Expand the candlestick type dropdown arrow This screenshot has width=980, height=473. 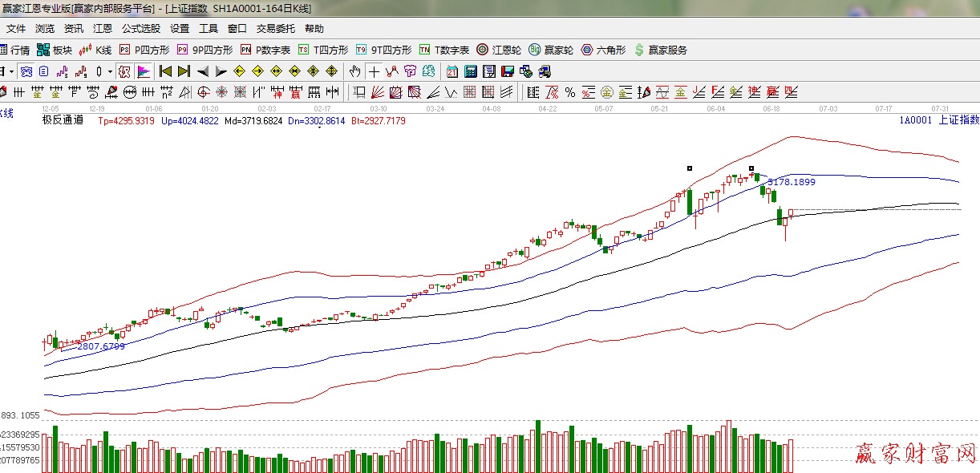pos(110,71)
